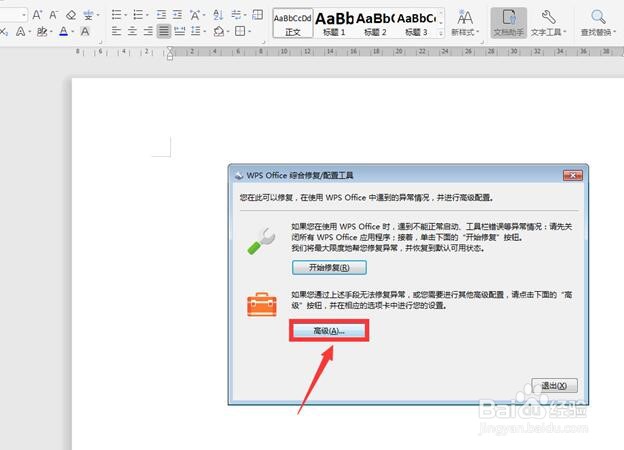The height and width of the screenshot is (450, 624).
Task: Apply distributed alignment
Action: pyautogui.click(x=180, y=31)
